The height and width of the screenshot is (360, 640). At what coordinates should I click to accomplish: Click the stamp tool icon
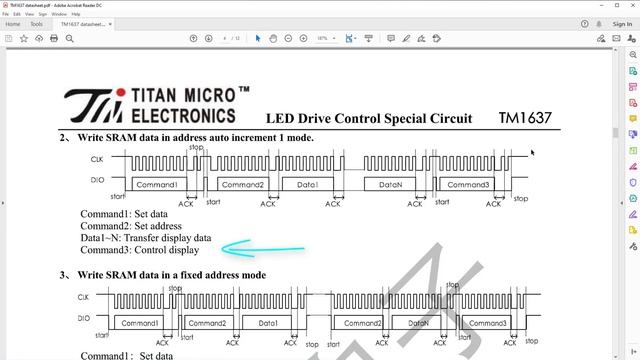(x=437, y=38)
